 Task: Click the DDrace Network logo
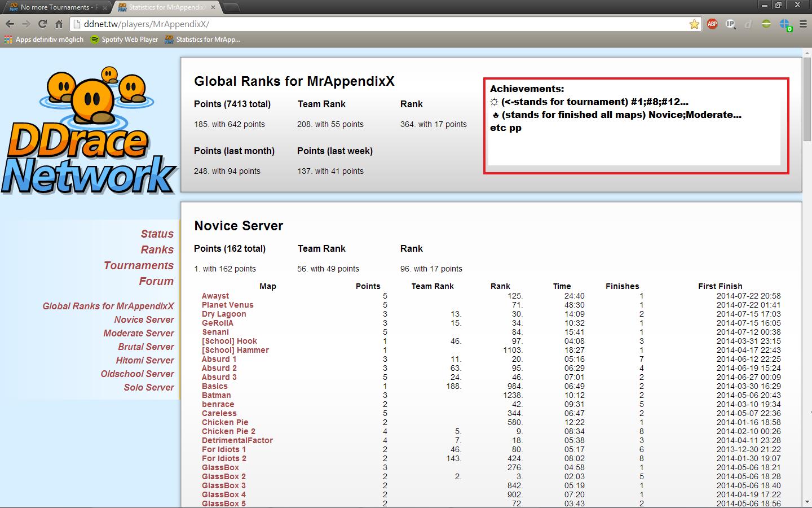click(89, 132)
